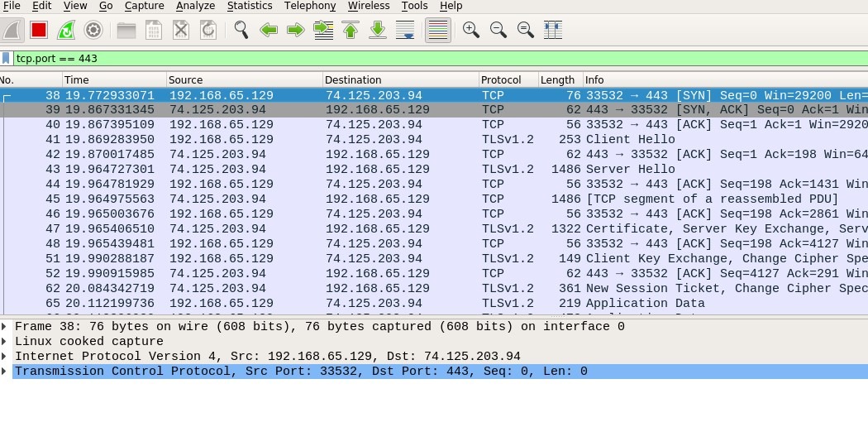Select packet 52 ACK Seq=4127 row
This screenshot has height=427, width=868.
[434, 274]
